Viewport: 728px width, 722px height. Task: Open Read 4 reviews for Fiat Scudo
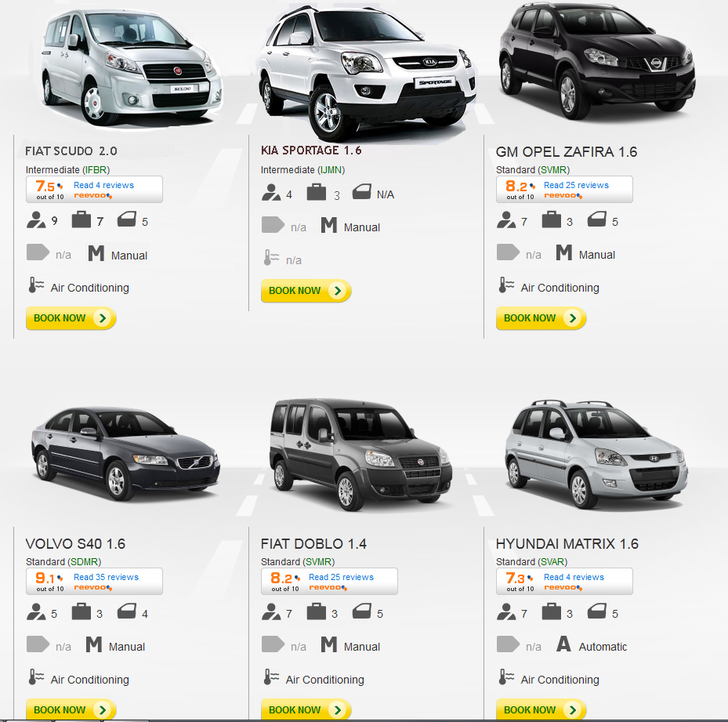pos(103,185)
